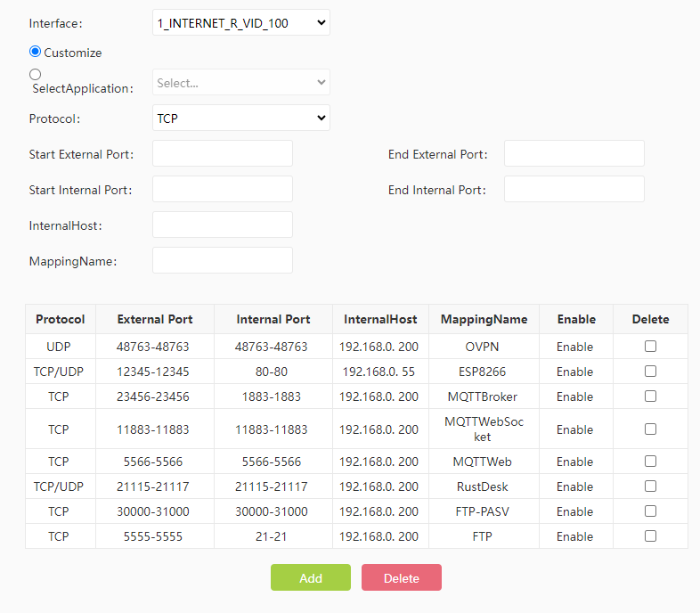Click the Delete column header
The width and height of the screenshot is (700, 613).
(x=650, y=320)
